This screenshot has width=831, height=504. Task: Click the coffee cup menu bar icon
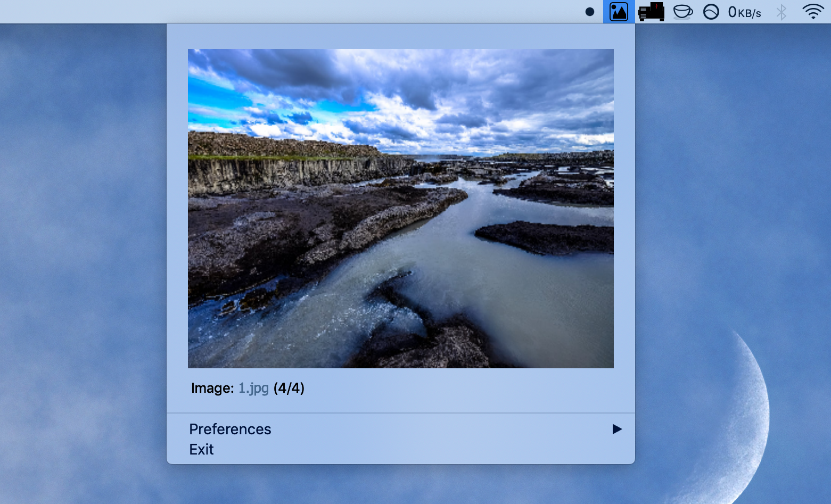pos(682,12)
